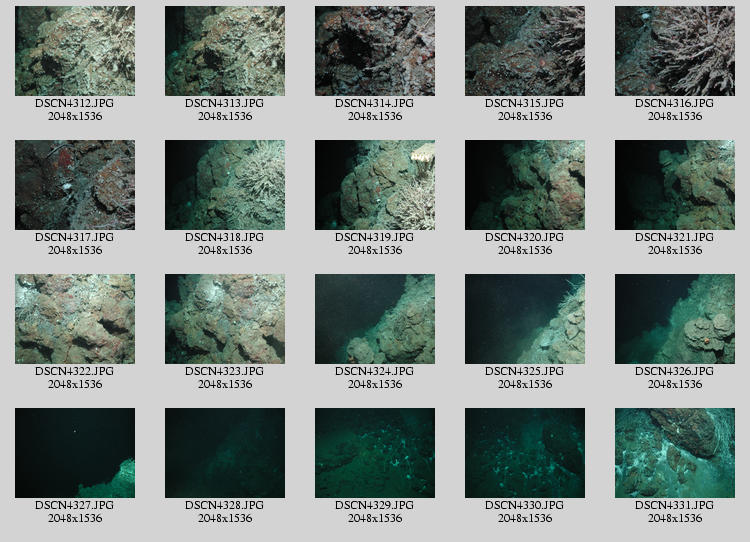750x542 pixels.
Task: Open the dark DSCN4327.JPG thumbnail
Action: [x=75, y=453]
